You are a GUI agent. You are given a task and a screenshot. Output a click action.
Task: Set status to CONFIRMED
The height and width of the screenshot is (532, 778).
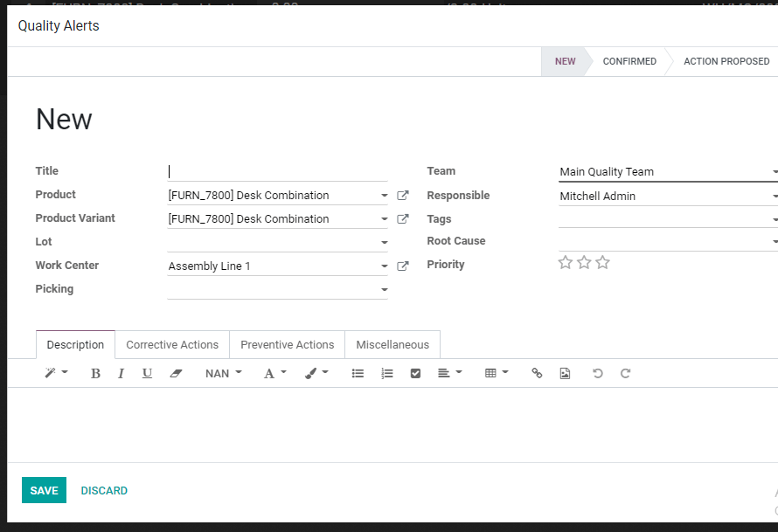(x=629, y=61)
